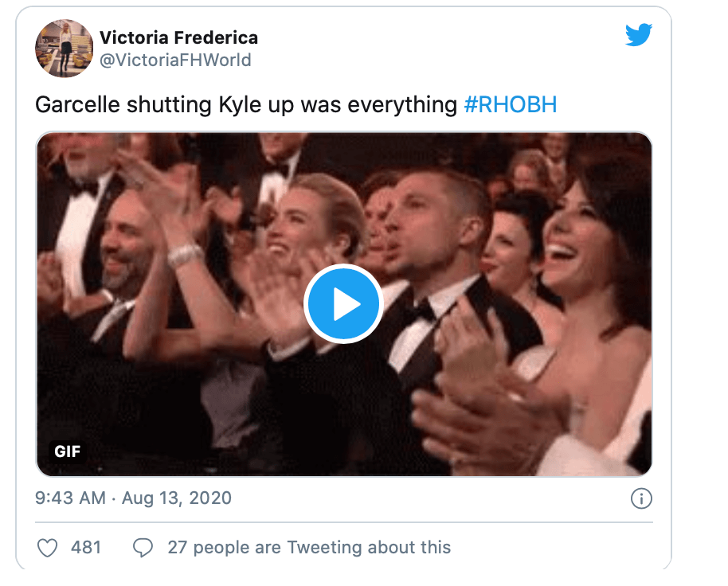This screenshot has width=728, height=586.
Task: Click the Victoria Frederica display name
Action: pos(178,38)
